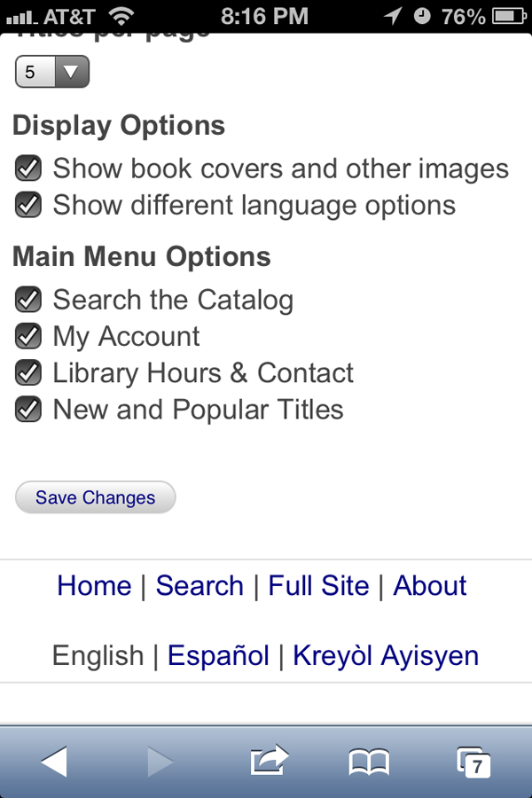Uncheck Show different language options
The width and height of the screenshot is (532, 798).
coord(28,205)
